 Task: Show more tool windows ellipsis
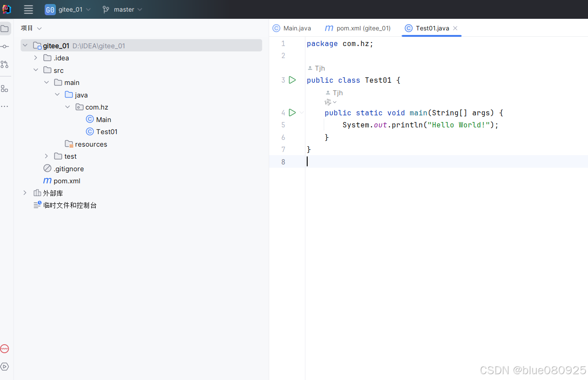(x=4, y=106)
